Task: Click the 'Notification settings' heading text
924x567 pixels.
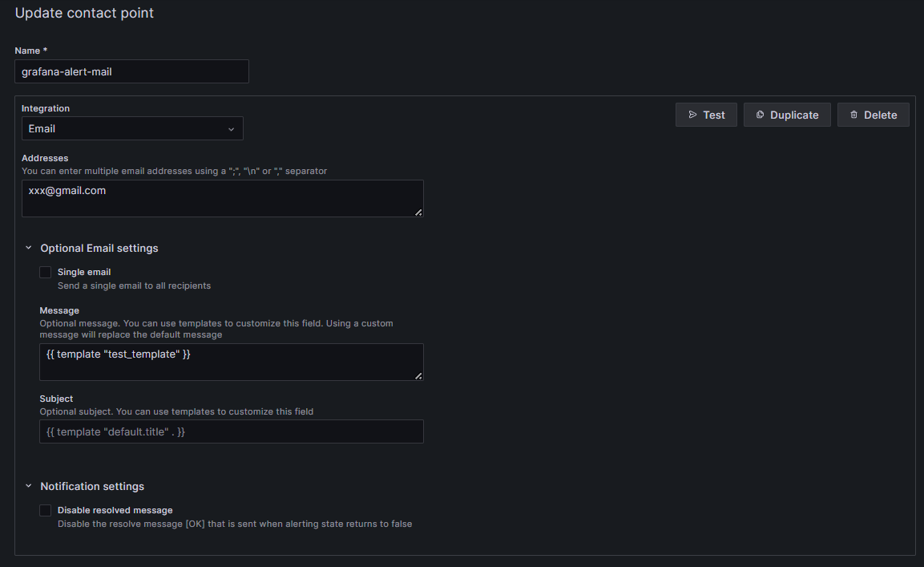Action: coord(92,486)
